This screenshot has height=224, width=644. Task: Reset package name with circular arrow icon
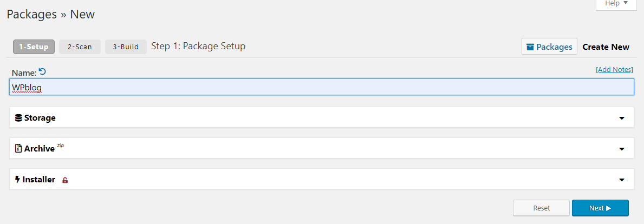(42, 71)
